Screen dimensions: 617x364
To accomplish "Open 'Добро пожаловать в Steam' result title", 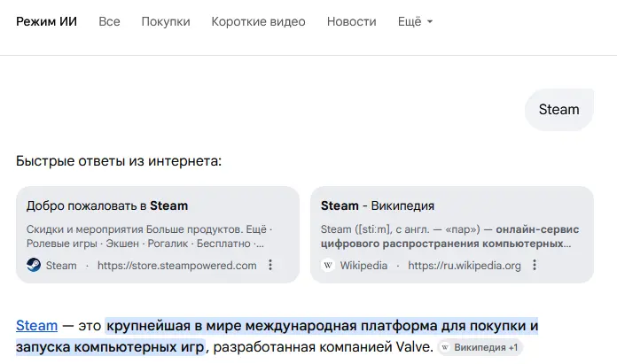I will tap(107, 205).
